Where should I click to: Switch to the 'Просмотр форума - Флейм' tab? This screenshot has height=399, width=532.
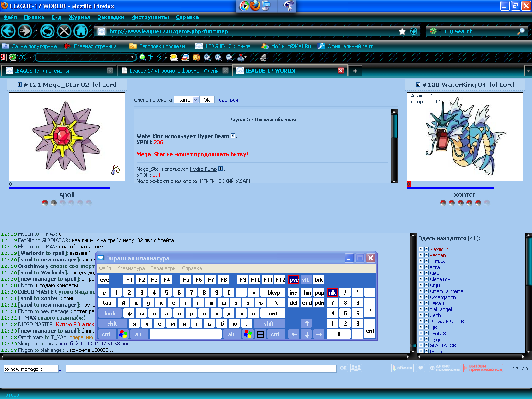175,71
